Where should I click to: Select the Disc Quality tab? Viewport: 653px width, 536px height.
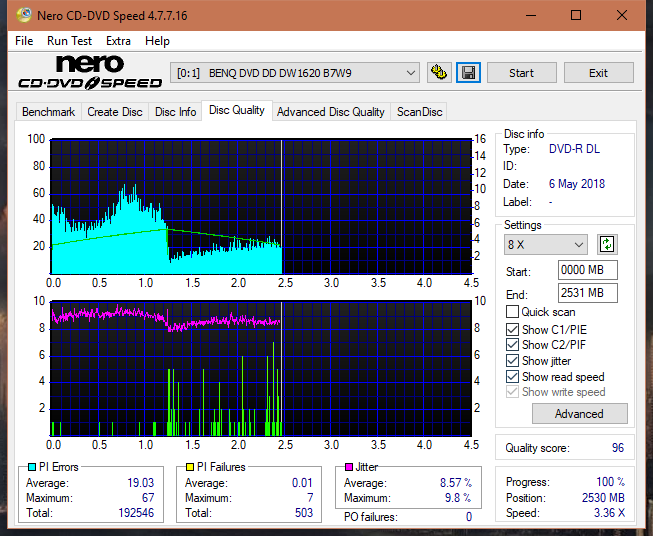237,110
